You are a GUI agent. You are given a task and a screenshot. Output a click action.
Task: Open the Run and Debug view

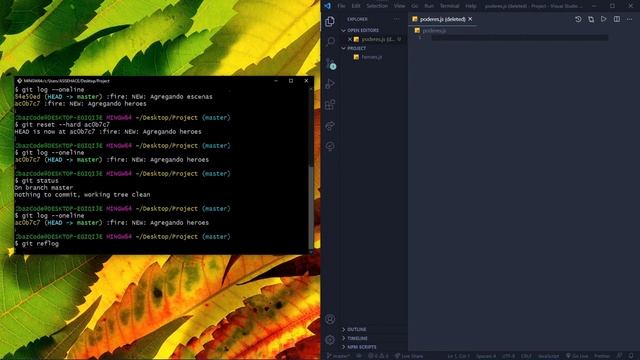tap(330, 84)
